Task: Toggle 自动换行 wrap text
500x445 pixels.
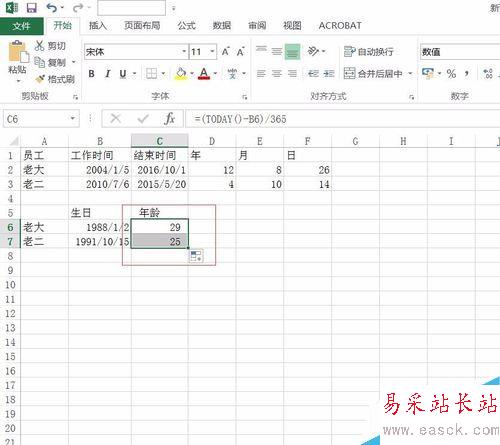Action: click(x=369, y=52)
